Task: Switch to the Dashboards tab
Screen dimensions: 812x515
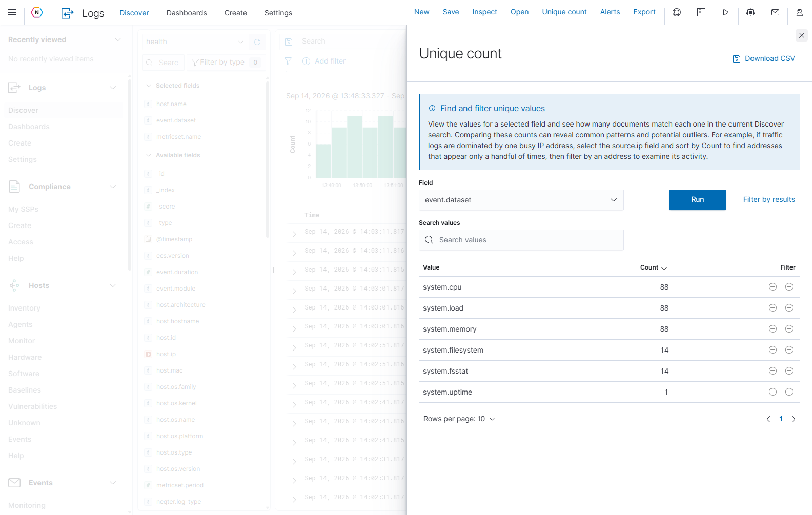Action: pyautogui.click(x=187, y=13)
